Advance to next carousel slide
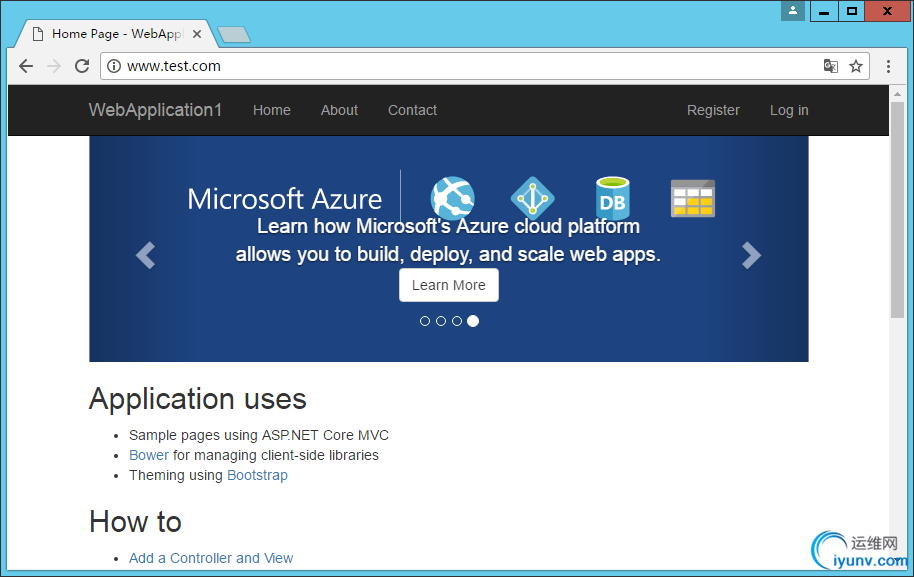The image size is (914, 577). pos(751,255)
